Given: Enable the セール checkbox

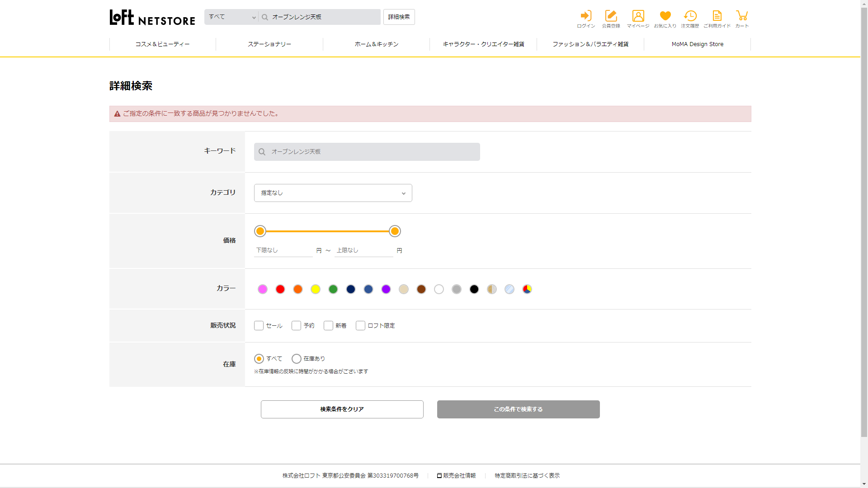Looking at the screenshot, I should [259, 326].
